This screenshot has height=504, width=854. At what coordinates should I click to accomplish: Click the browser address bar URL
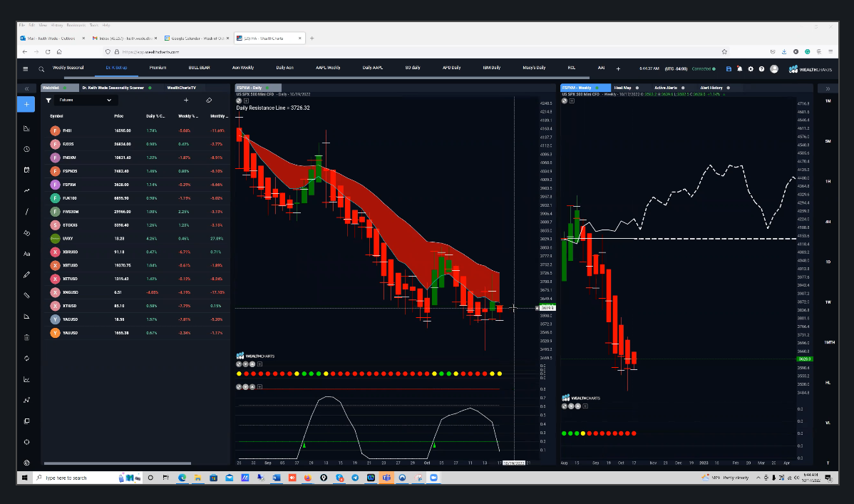pyautogui.click(x=150, y=52)
